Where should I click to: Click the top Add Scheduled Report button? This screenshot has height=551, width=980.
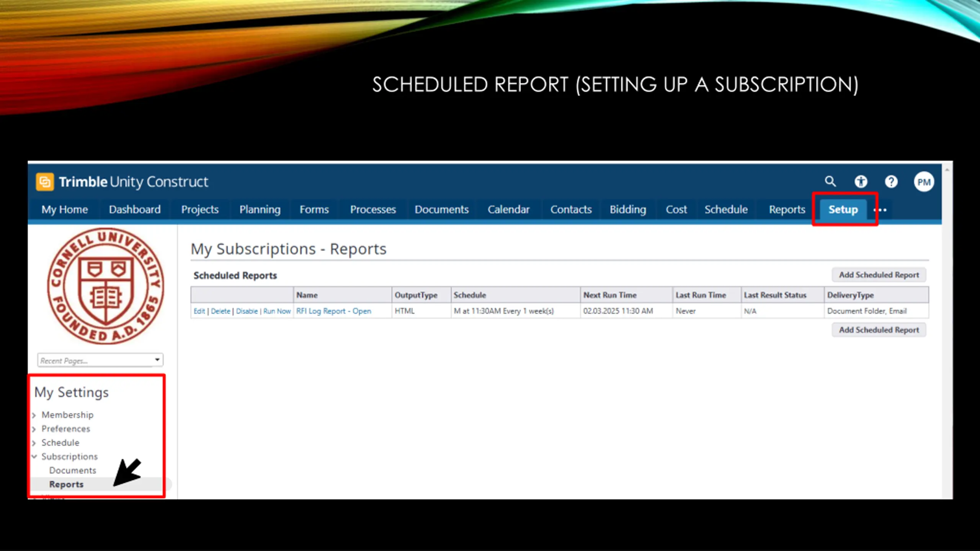click(x=879, y=275)
